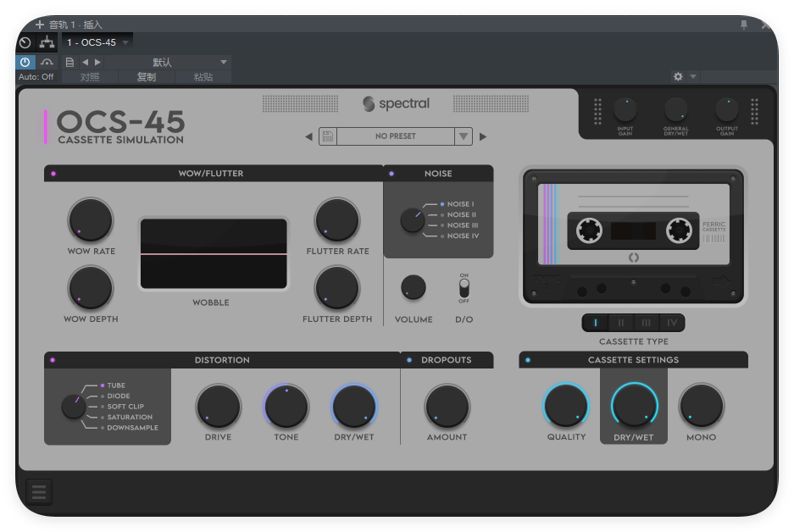
Task: Click the distortion Tone knob
Action: (286, 407)
